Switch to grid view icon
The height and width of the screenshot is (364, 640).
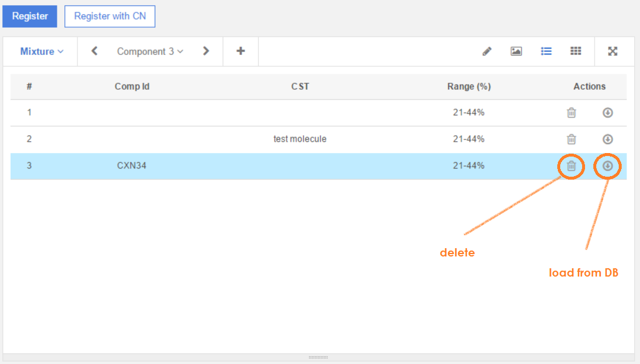pos(576,51)
